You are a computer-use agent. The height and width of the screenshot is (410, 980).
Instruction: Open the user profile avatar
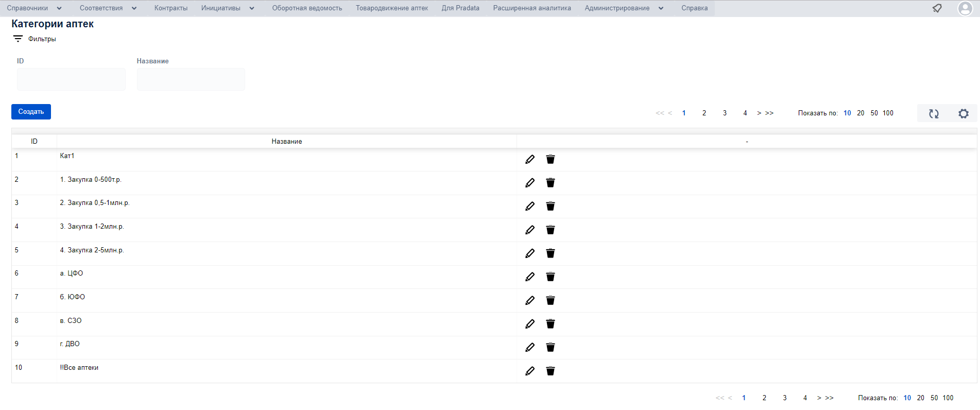coord(965,8)
